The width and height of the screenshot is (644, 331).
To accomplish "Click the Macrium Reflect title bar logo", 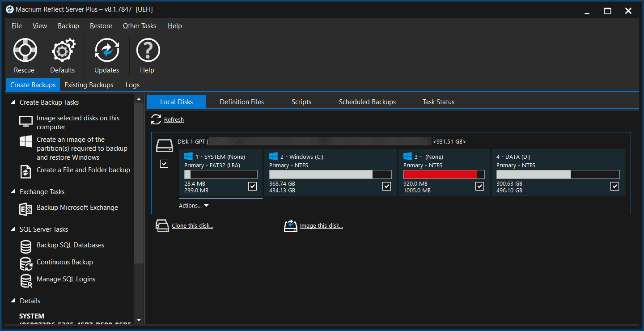I will 9,9.
